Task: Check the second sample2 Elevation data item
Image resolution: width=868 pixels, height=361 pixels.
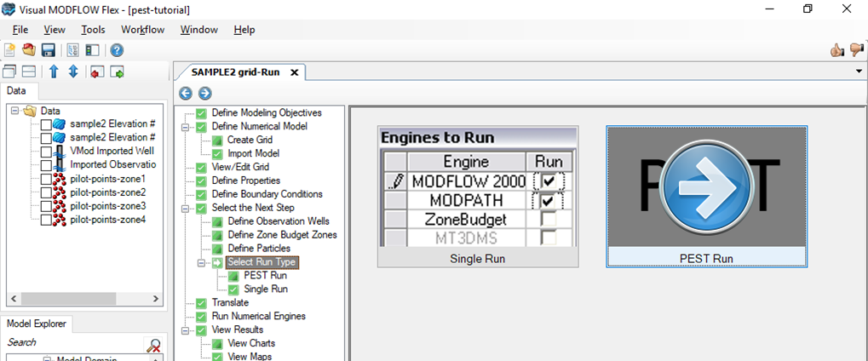Action: click(47, 138)
